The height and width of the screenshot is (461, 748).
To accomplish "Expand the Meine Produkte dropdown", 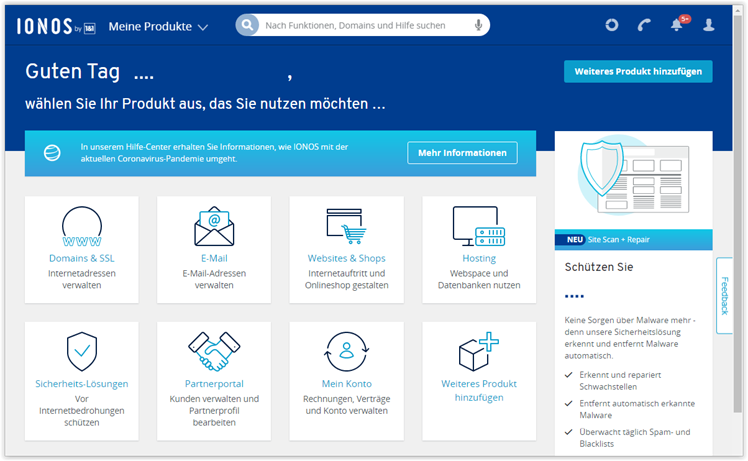I will (158, 26).
